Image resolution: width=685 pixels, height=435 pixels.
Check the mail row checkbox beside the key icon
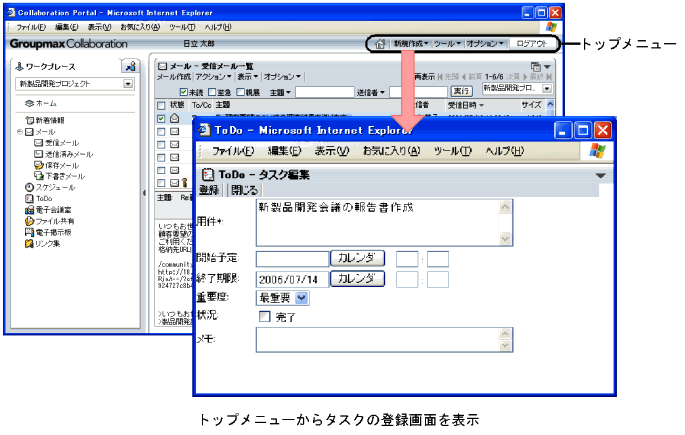(x=161, y=183)
